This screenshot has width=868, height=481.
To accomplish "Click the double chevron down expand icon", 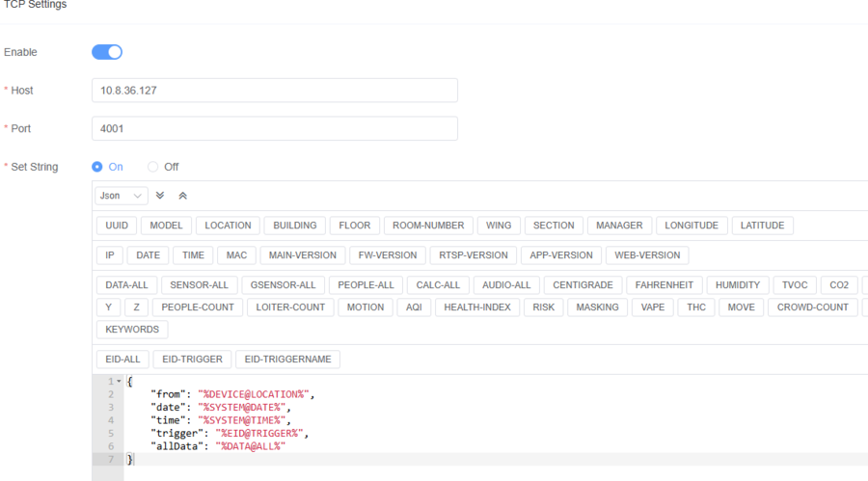I will point(160,196).
